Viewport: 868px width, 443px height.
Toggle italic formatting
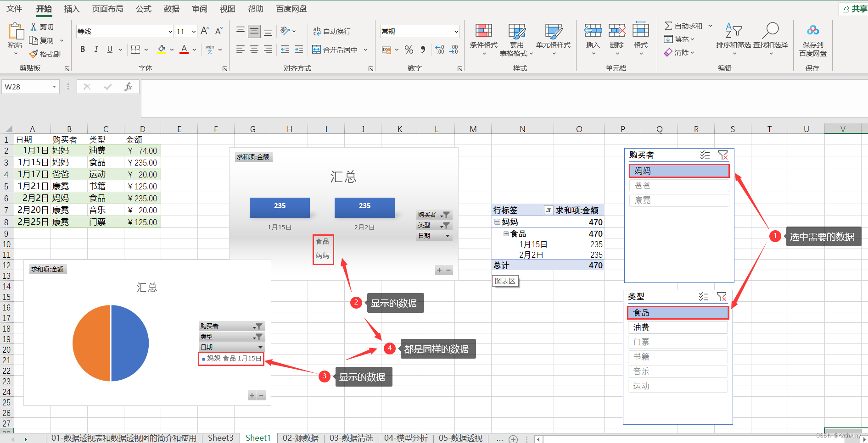point(96,49)
